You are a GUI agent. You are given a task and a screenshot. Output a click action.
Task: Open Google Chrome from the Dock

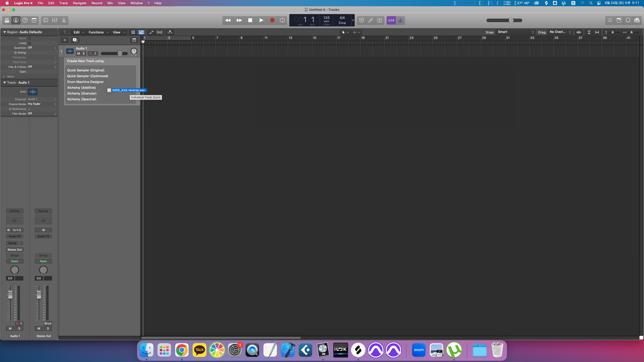(181, 350)
